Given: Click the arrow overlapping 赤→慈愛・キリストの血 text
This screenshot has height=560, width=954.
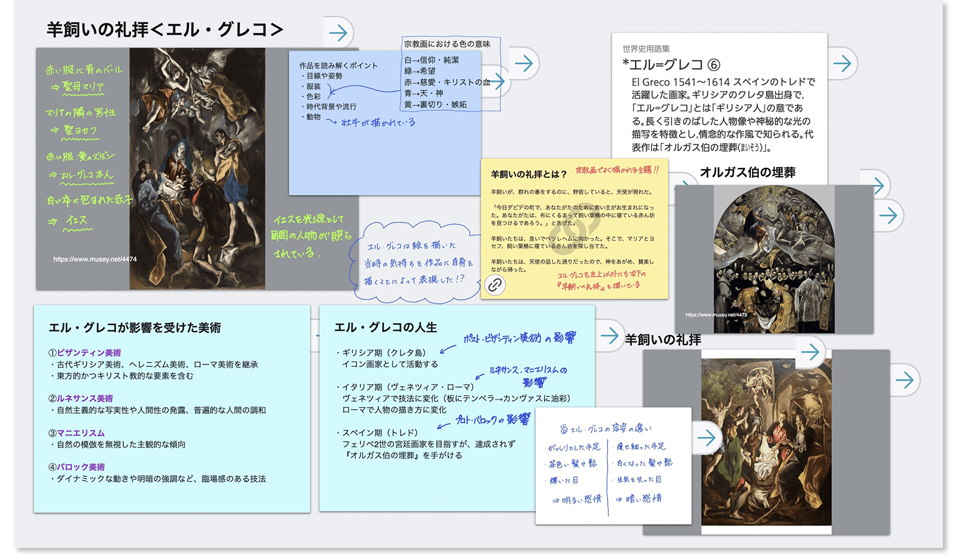Looking at the screenshot, I should (x=496, y=81).
